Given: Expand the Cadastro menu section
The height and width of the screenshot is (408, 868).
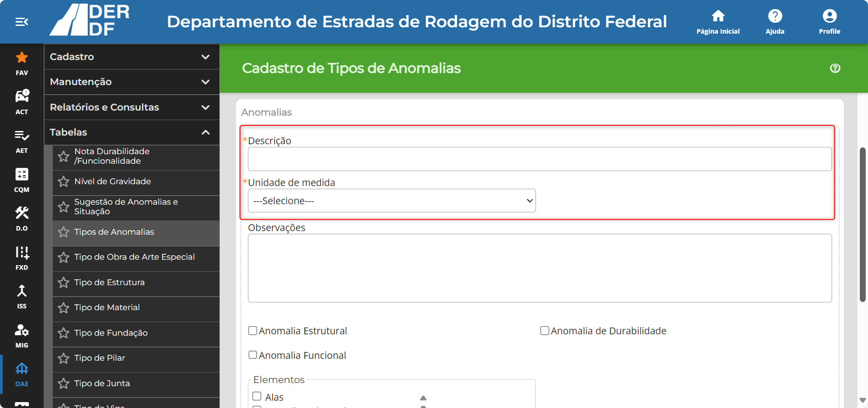Looking at the screenshot, I should 132,57.
